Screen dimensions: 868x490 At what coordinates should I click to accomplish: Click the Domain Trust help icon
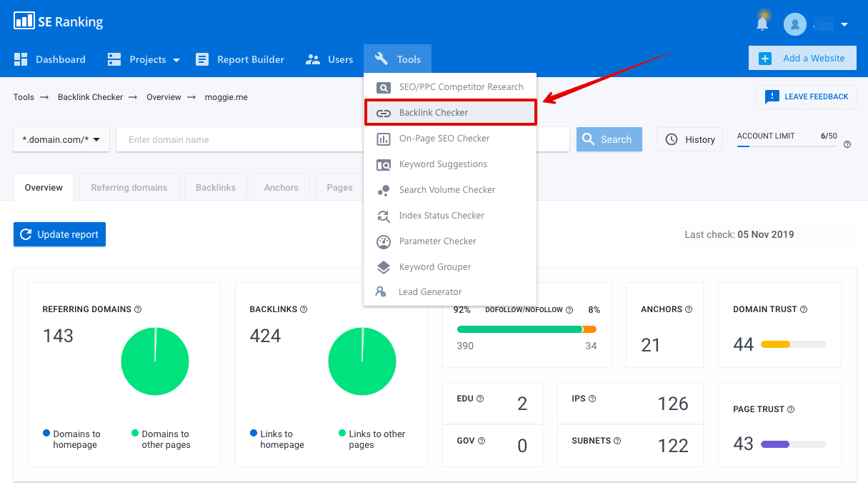coord(804,309)
